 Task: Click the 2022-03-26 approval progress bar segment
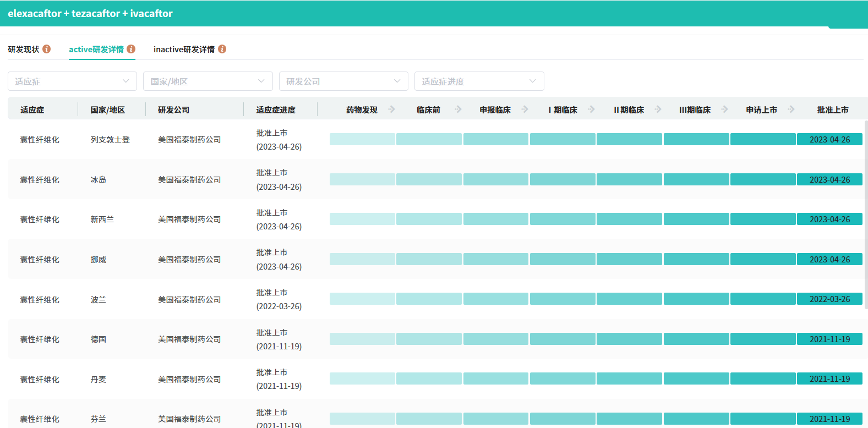pyautogui.click(x=829, y=299)
